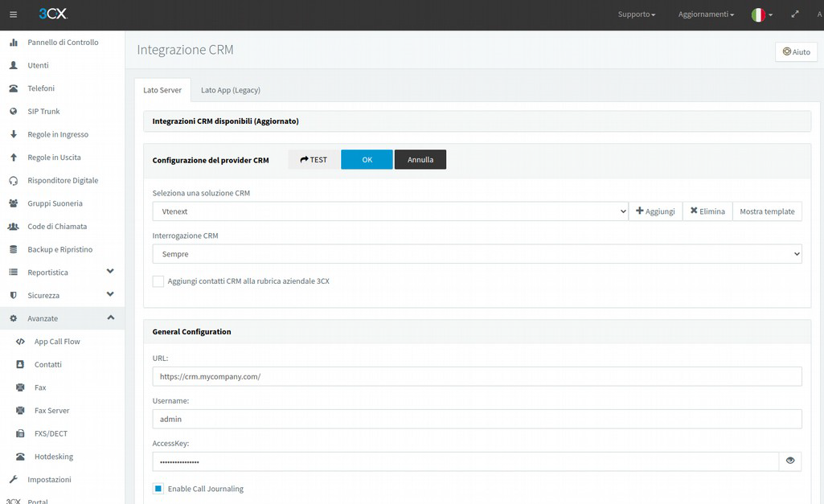
Task: Click the Utenti person icon
Action: point(14,65)
